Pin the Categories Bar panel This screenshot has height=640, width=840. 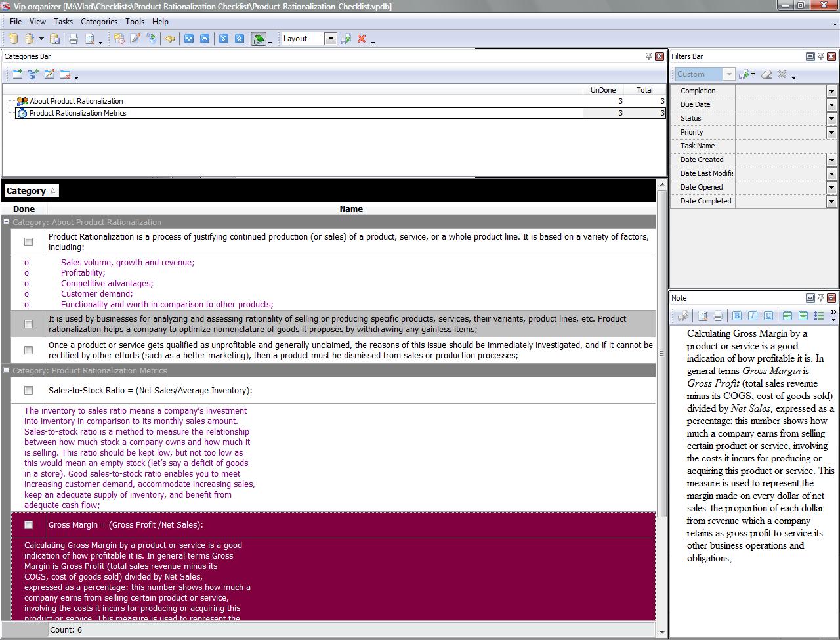pos(648,56)
